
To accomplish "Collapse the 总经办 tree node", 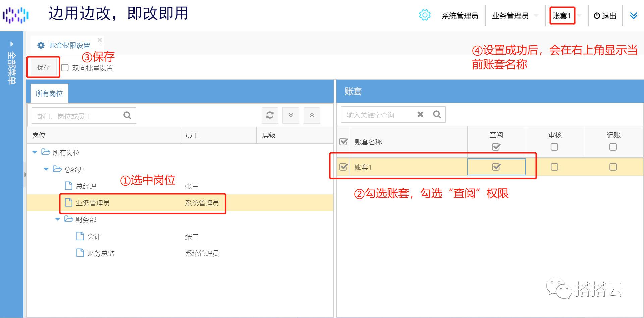I will 46,169.
